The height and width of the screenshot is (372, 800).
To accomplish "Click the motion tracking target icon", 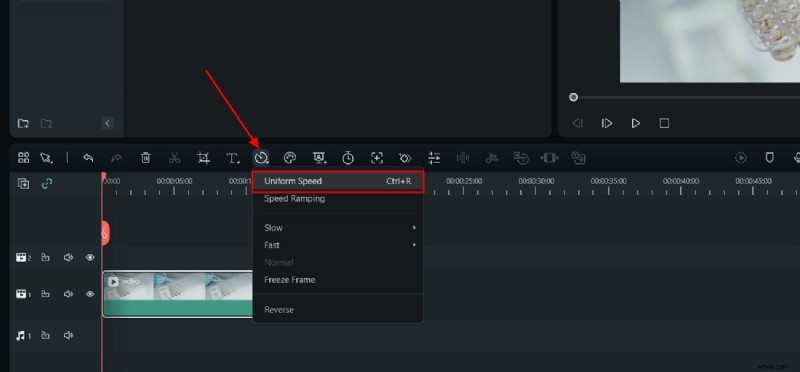I will 377,158.
